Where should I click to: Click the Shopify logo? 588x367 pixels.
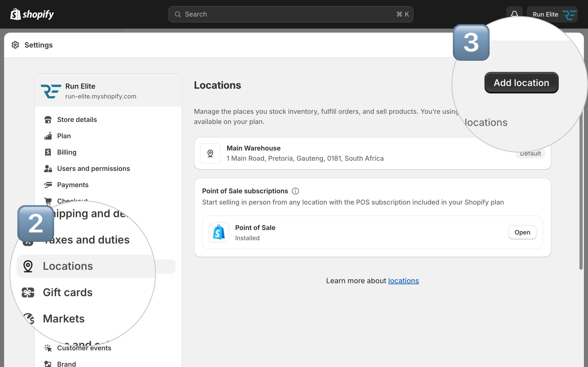coord(32,14)
